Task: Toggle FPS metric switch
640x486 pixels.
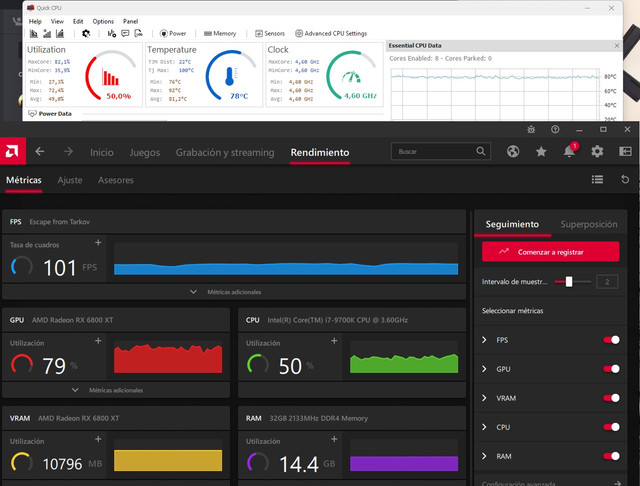Action: pos(611,340)
